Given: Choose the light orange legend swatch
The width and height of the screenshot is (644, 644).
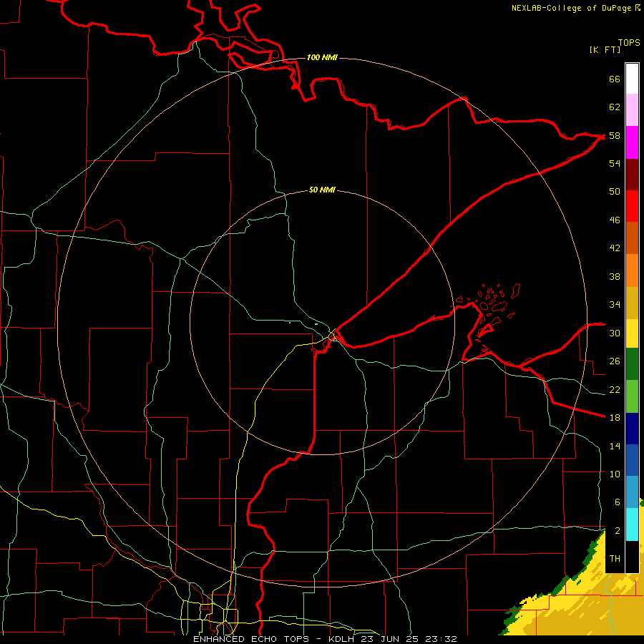Looking at the screenshot, I should [x=632, y=270].
